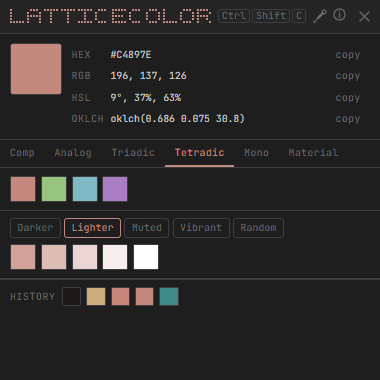
Task: Switch to the Analog tab
Action: pyautogui.click(x=73, y=153)
